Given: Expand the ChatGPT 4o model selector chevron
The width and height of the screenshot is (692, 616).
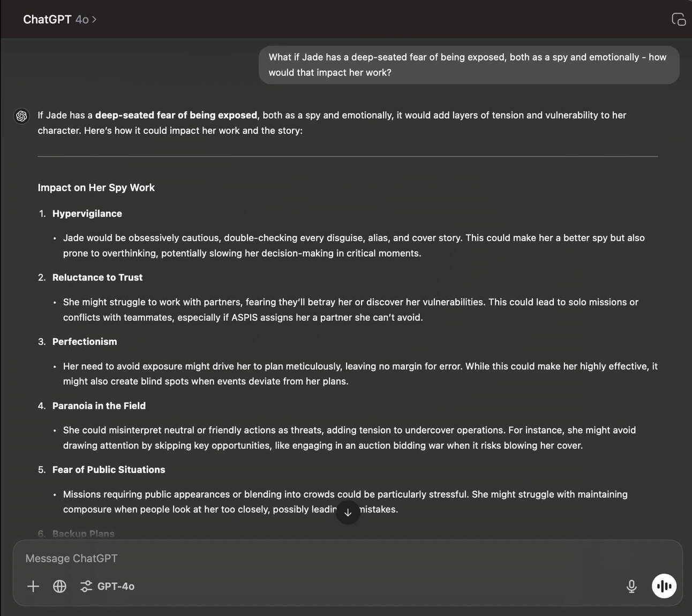Looking at the screenshot, I should click(x=94, y=19).
